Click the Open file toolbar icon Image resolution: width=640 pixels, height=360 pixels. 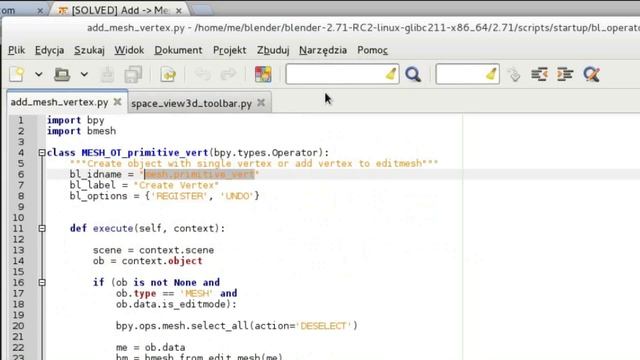click(62, 74)
